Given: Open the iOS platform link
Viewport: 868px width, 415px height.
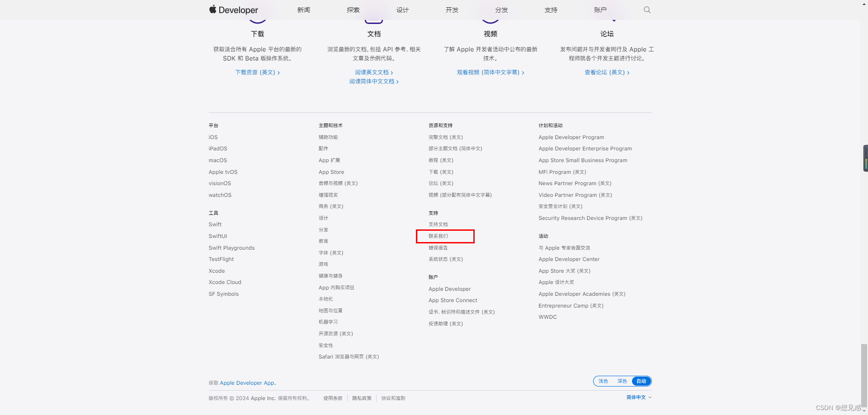Looking at the screenshot, I should click(x=213, y=137).
